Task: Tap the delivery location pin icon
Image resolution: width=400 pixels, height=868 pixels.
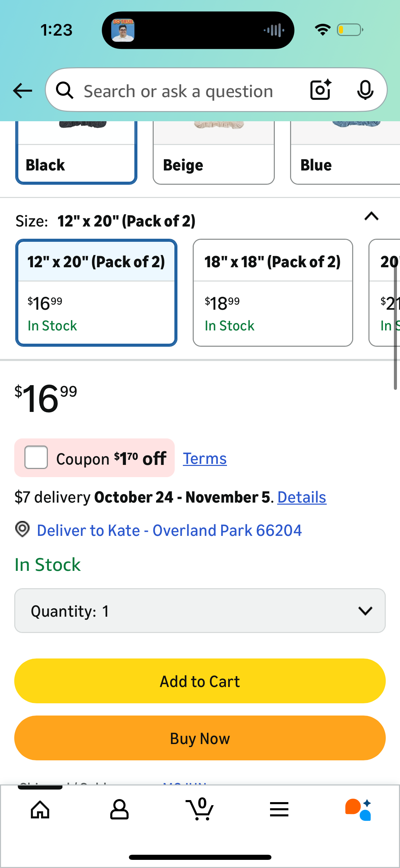Action: pyautogui.click(x=22, y=529)
